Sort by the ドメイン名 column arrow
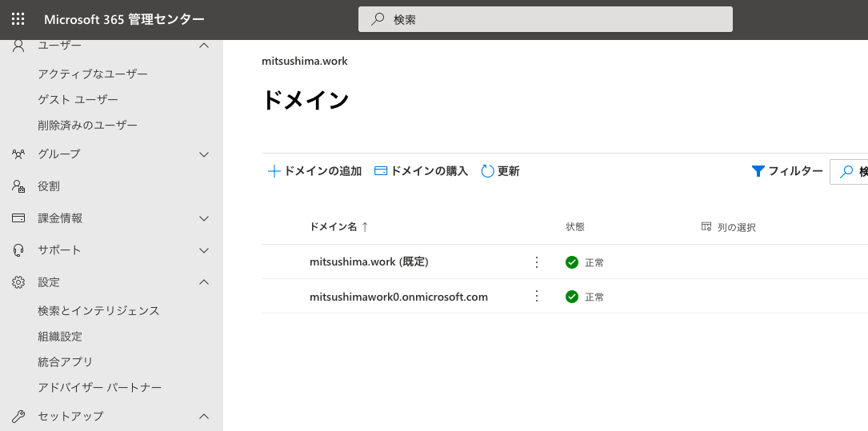868x431 pixels. (x=364, y=227)
